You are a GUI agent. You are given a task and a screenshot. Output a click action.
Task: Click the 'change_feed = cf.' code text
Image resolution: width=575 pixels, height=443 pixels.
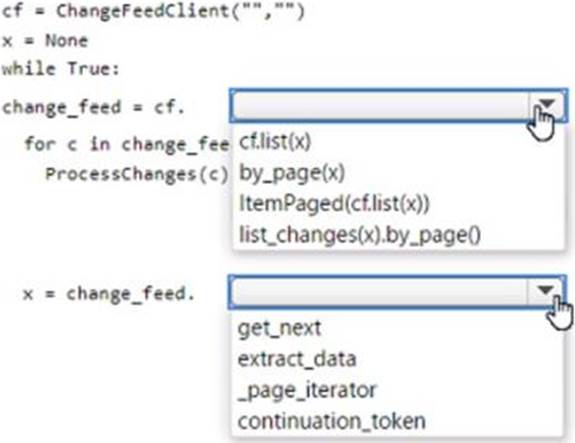pos(94,107)
